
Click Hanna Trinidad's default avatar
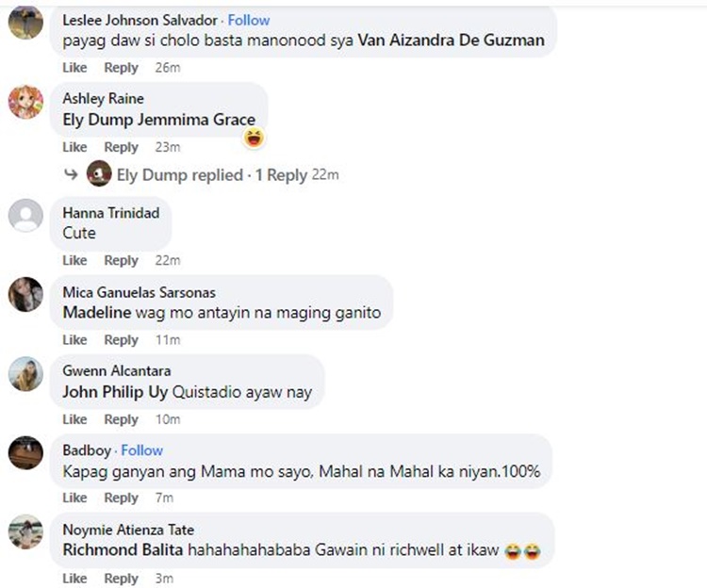click(x=25, y=216)
